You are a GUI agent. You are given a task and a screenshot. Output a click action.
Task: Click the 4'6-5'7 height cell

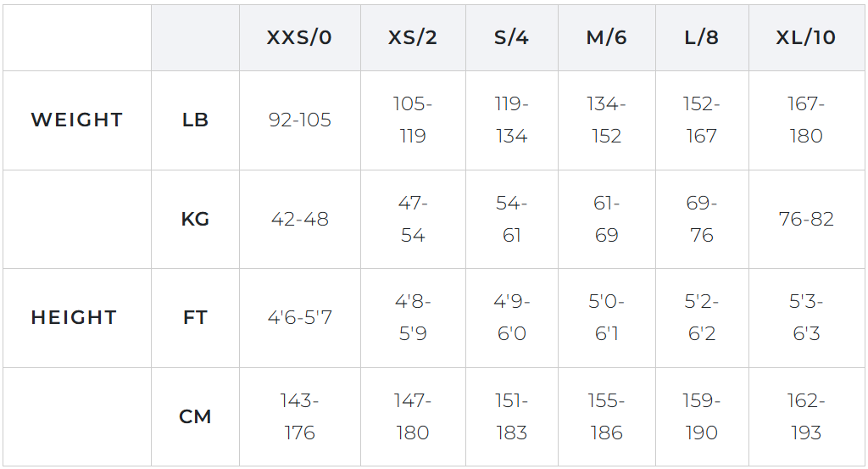(x=299, y=318)
